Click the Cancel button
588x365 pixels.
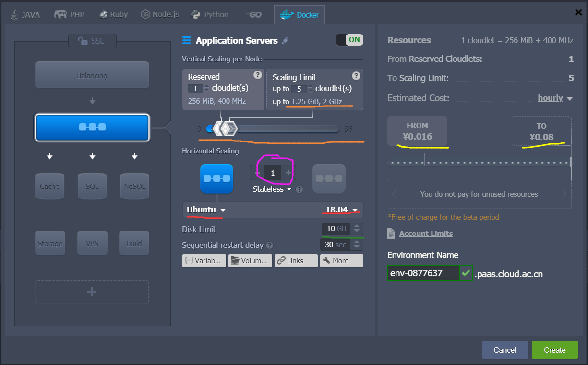505,350
